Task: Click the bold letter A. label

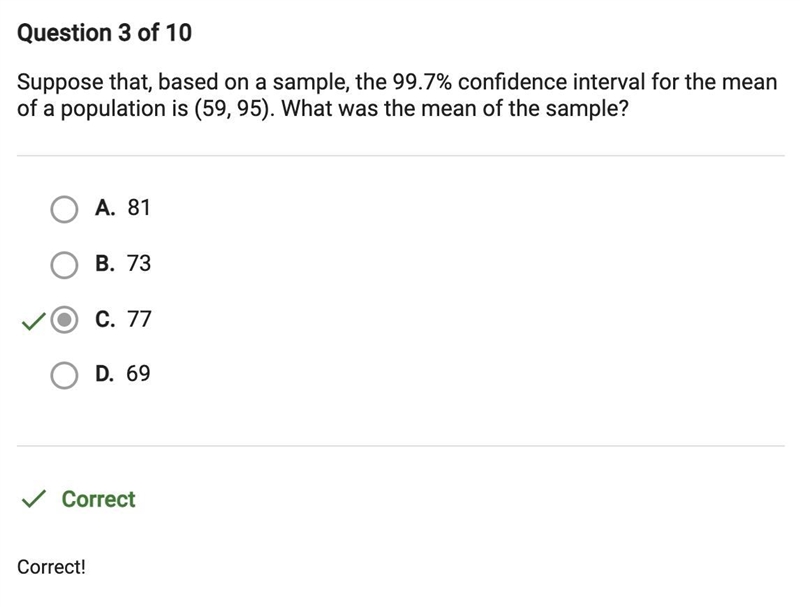Action: coord(105,208)
